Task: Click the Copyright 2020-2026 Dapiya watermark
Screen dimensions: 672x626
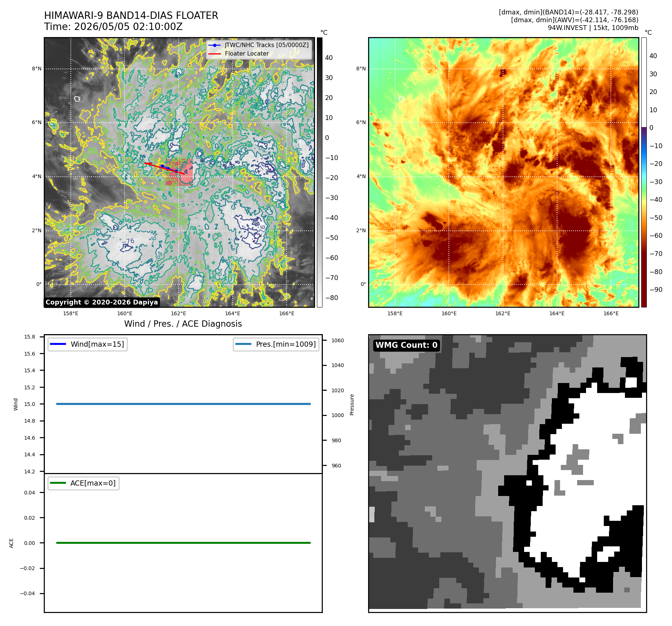Action: (102, 302)
